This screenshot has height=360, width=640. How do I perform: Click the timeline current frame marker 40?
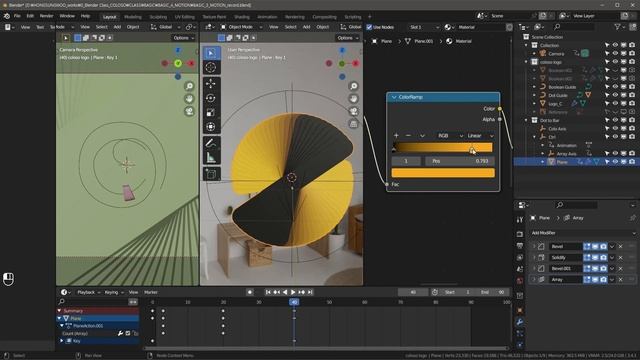(294, 302)
